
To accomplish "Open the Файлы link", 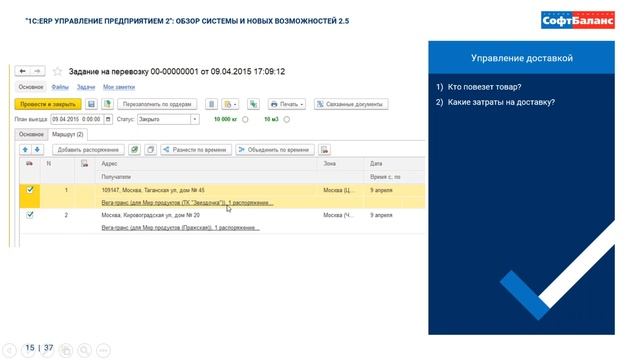I will coord(60,87).
